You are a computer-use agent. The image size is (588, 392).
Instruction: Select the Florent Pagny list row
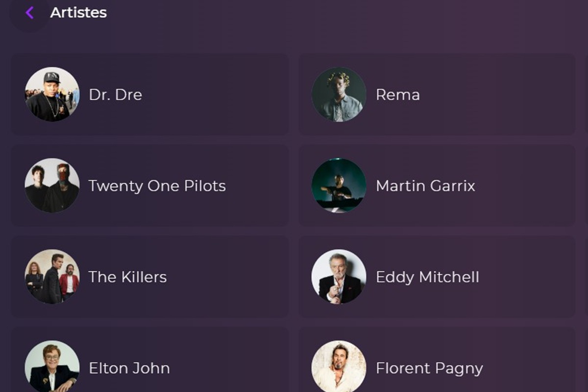[436, 367]
